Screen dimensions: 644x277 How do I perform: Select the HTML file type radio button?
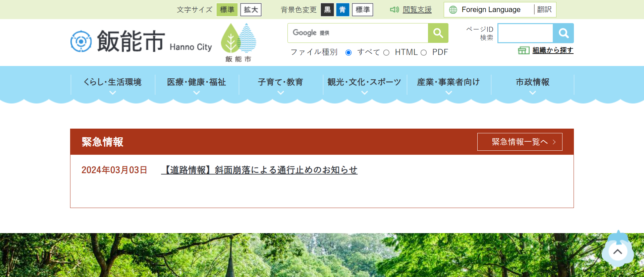pos(386,53)
